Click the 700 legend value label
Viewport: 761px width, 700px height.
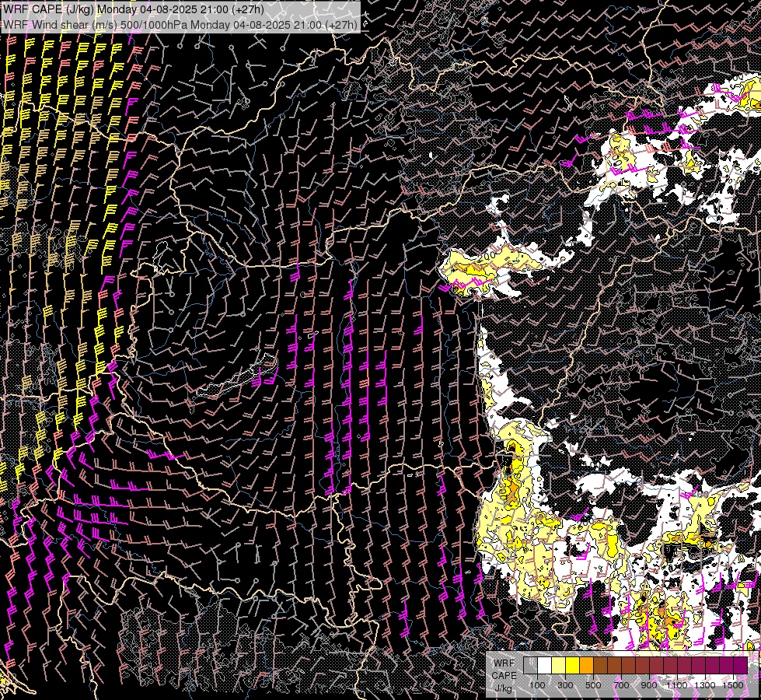tap(621, 685)
